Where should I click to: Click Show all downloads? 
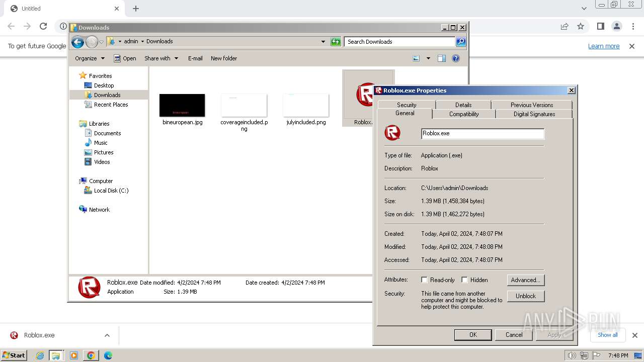[607, 335]
